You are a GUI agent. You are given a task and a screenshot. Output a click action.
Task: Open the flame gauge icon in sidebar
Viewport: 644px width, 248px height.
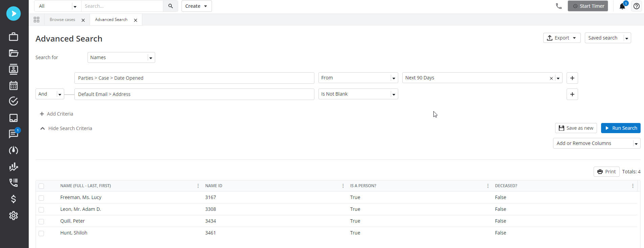pyautogui.click(x=14, y=150)
